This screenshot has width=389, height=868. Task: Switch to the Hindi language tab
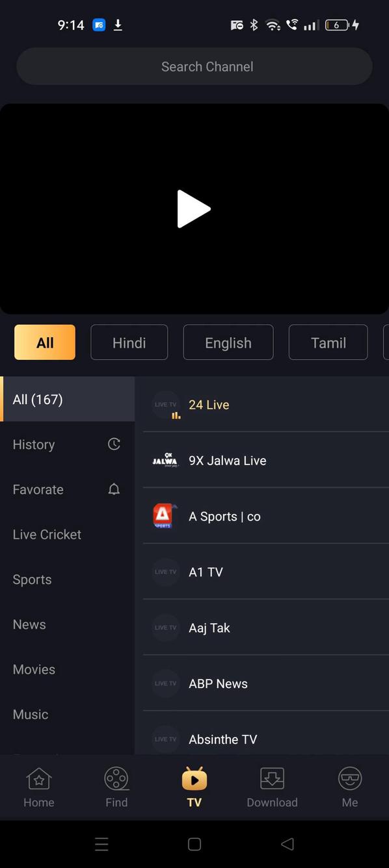tap(129, 342)
